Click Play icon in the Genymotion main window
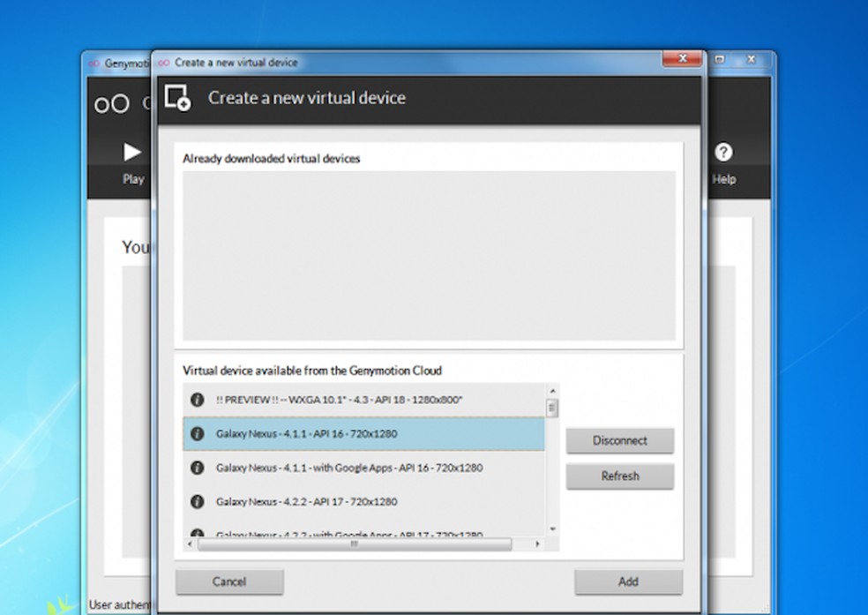The width and height of the screenshot is (868, 615). pos(132,153)
